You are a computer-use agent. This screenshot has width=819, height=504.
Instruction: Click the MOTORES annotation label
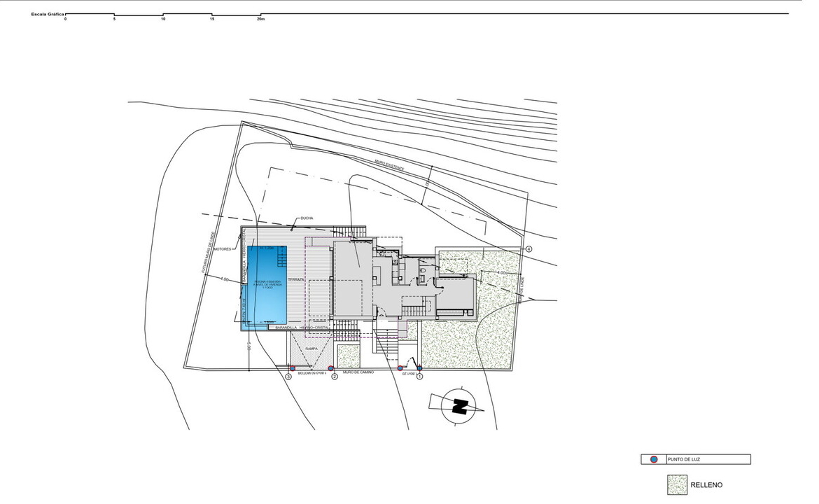point(222,249)
